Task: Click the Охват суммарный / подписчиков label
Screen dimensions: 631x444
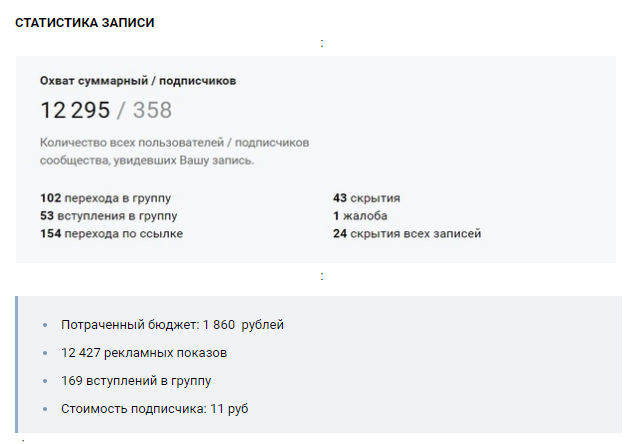Action: click(138, 81)
